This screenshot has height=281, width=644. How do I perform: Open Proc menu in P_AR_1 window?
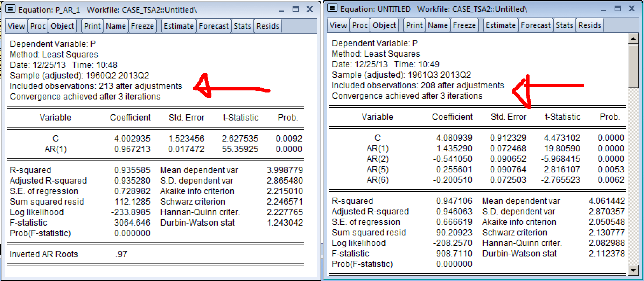click(38, 26)
